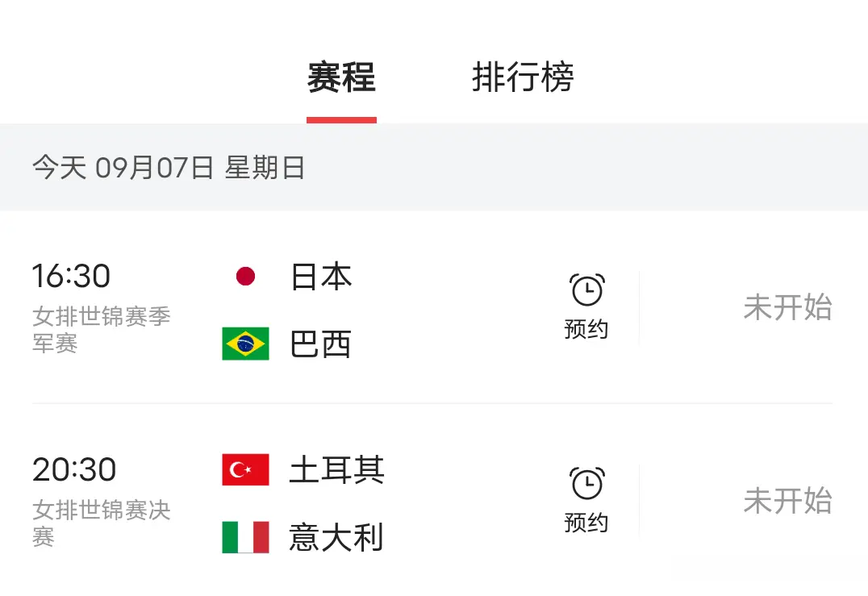Select the team name 意大利
The image size is (868, 596).
[336, 537]
